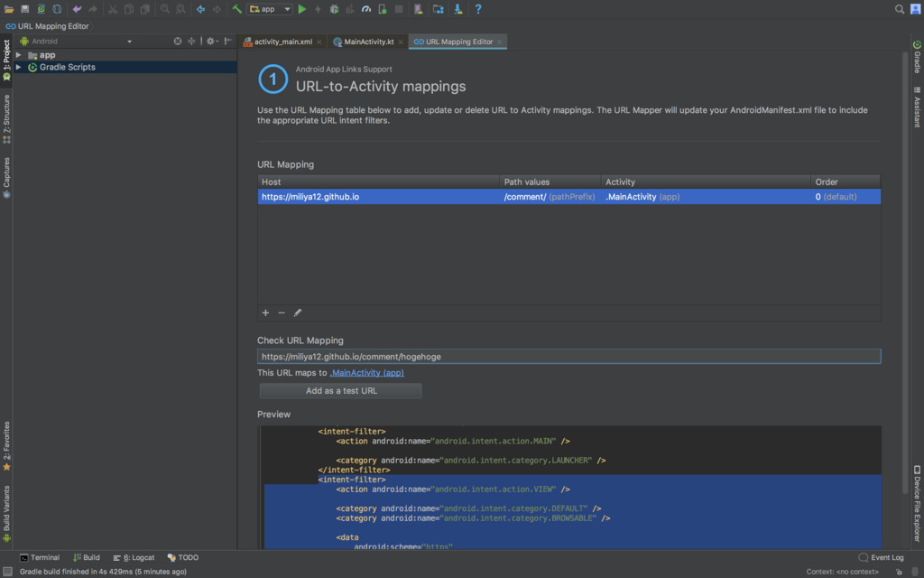The height and width of the screenshot is (578, 924).
Task: Click the Find magnifier icon
Action: coord(165,9)
